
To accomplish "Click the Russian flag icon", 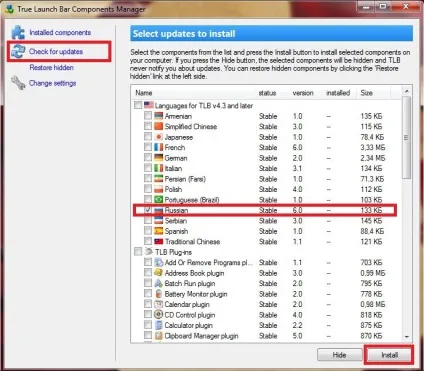I will pyautogui.click(x=159, y=210).
